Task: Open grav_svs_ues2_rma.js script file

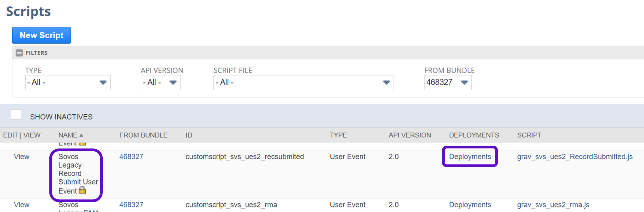Action: (553, 205)
